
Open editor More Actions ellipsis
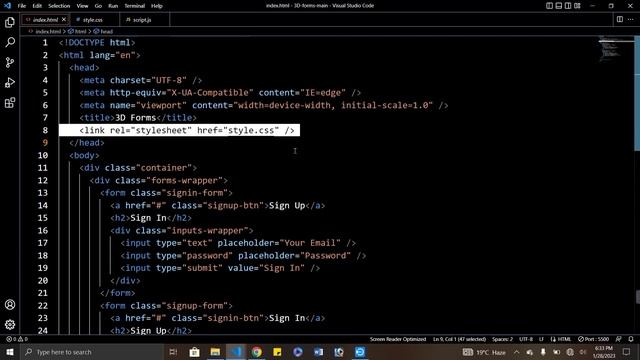pyautogui.click(x=631, y=19)
